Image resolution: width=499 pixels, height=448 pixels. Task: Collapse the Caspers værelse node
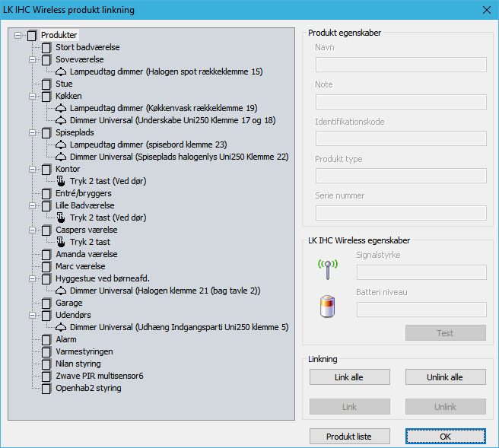tap(32, 230)
